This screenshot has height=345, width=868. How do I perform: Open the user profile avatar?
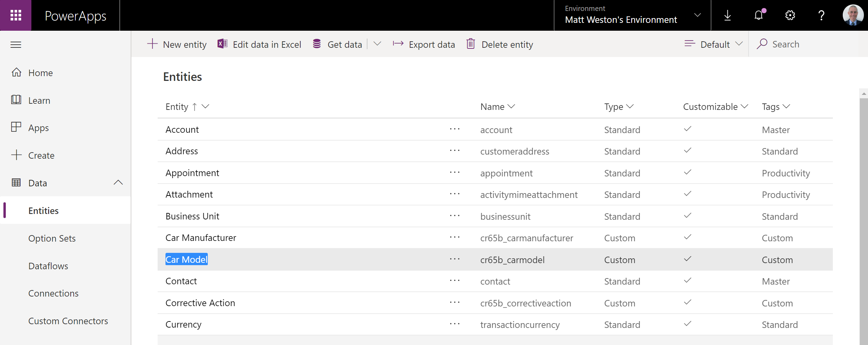pos(853,15)
